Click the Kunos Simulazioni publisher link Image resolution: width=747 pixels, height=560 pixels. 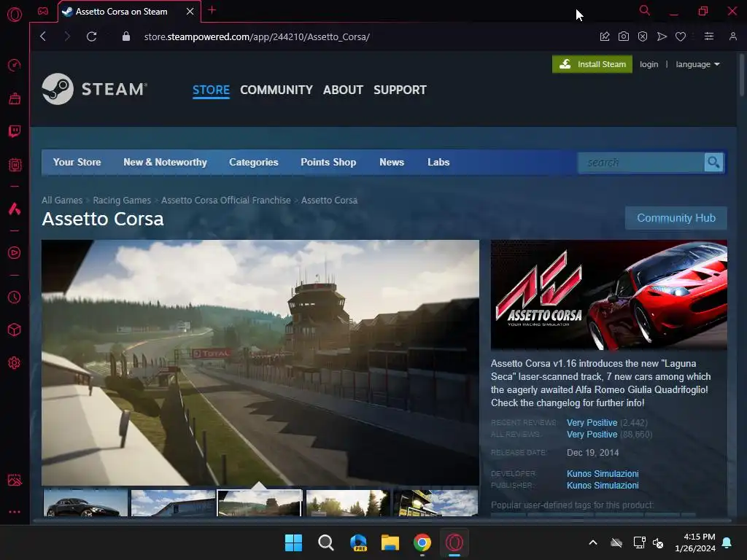603,486
